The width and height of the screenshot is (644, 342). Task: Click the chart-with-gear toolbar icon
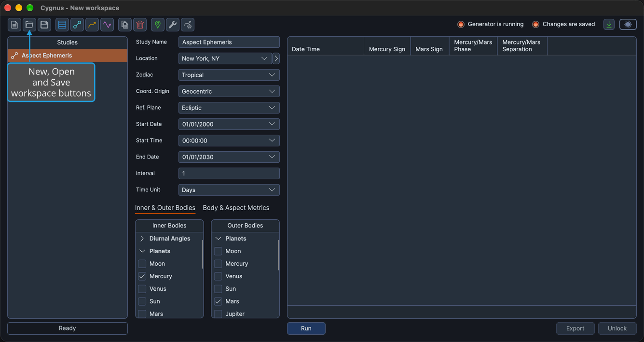click(x=188, y=25)
